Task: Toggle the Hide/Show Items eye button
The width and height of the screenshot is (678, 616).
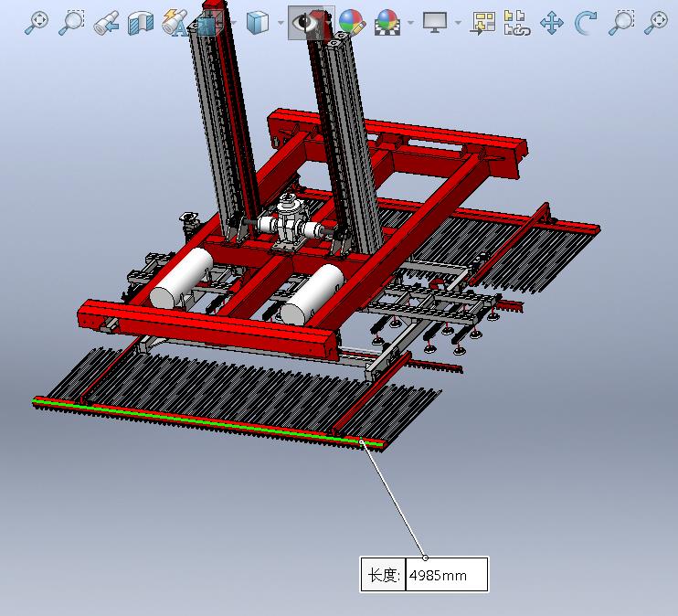Action: tap(306, 23)
